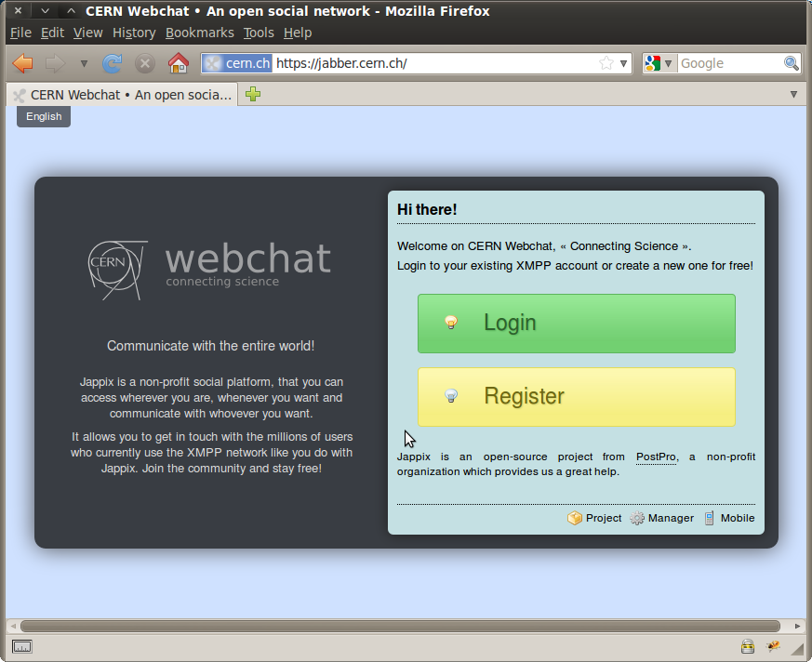Open the View menu
The height and width of the screenshot is (662, 812).
point(87,33)
